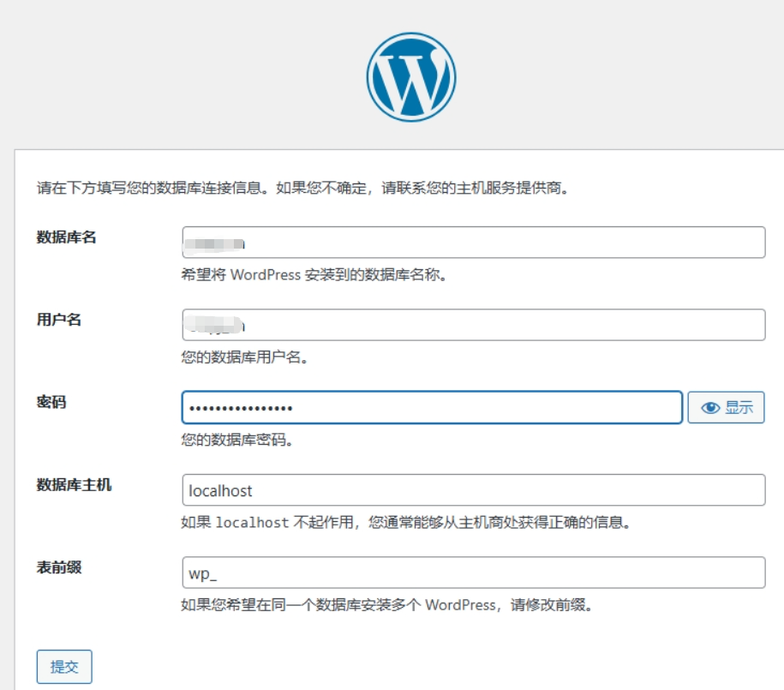The width and height of the screenshot is (784, 690).
Task: Show the database password via 显示 button
Action: [726, 407]
